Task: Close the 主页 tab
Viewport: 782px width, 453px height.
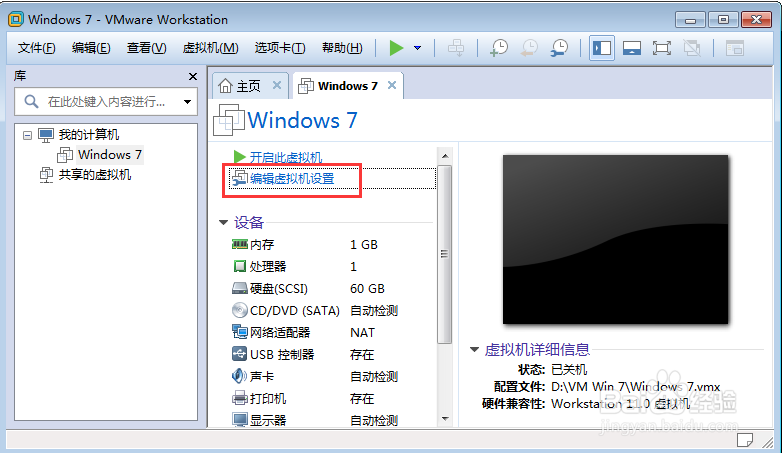Action: tap(277, 85)
